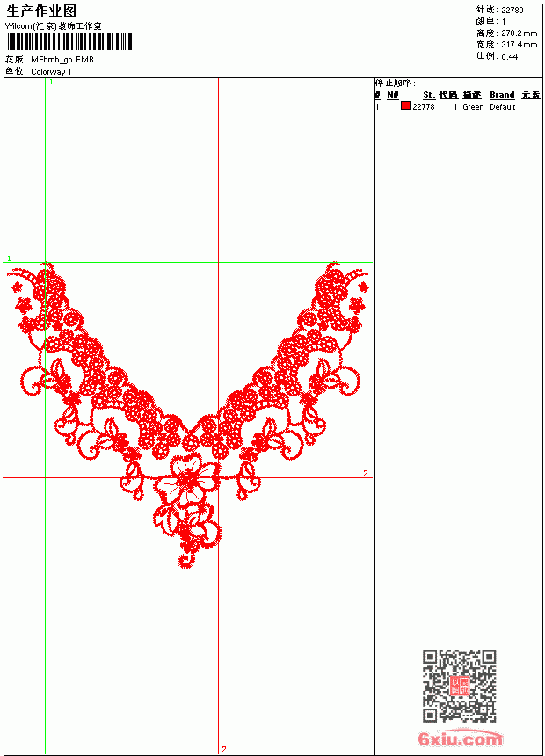Click the stitch count value 22780
Screen dimensions: 545x756
512,11
